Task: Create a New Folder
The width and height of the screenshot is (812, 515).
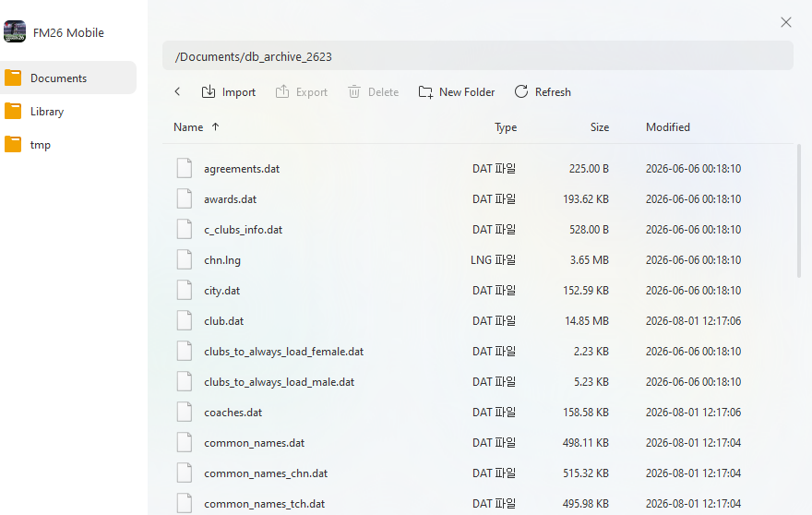Action: (x=456, y=91)
